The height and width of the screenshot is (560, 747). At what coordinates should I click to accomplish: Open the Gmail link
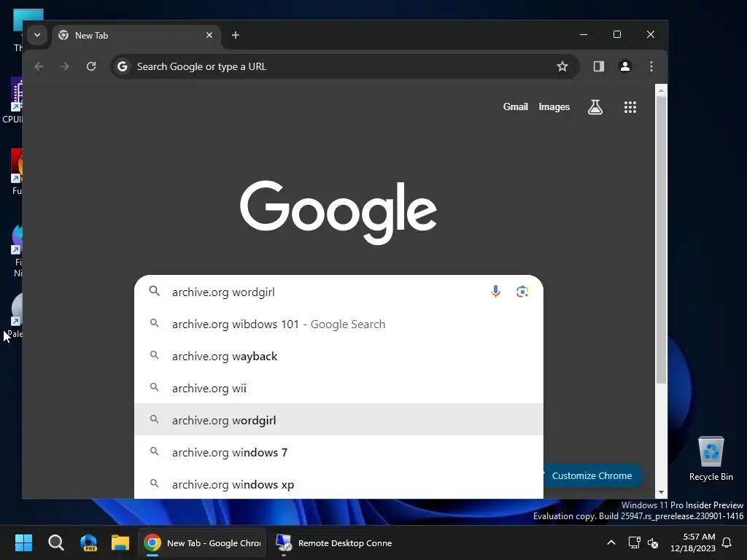point(516,107)
